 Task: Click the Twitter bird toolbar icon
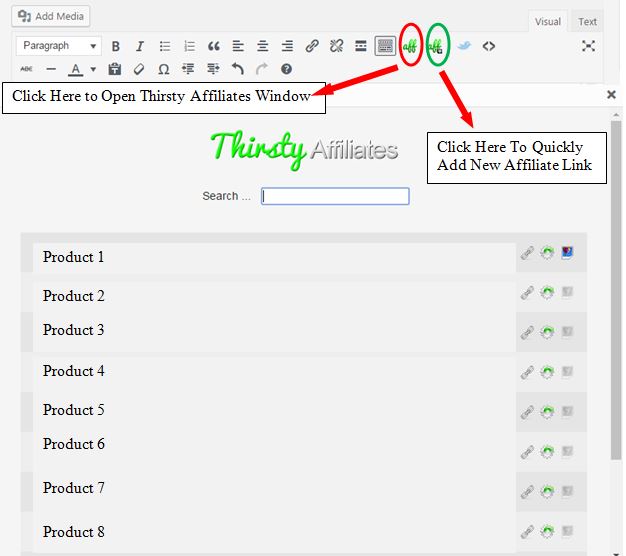point(464,46)
